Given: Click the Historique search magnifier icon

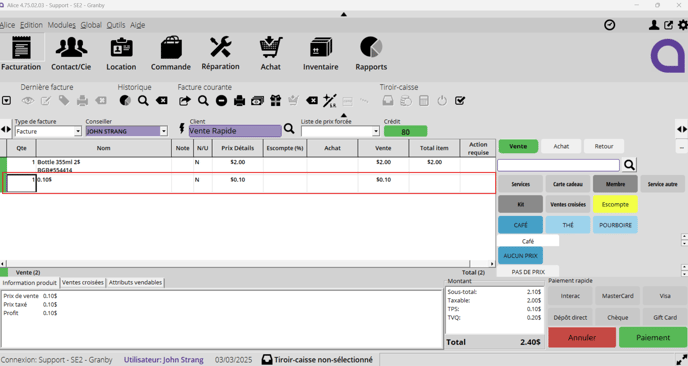Looking at the screenshot, I should tap(143, 101).
